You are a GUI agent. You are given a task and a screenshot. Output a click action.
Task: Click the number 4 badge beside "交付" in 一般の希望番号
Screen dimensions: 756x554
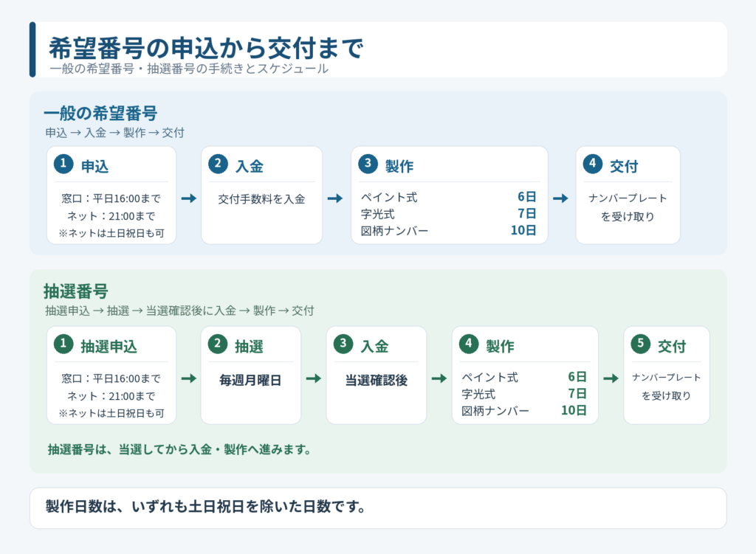coord(593,164)
